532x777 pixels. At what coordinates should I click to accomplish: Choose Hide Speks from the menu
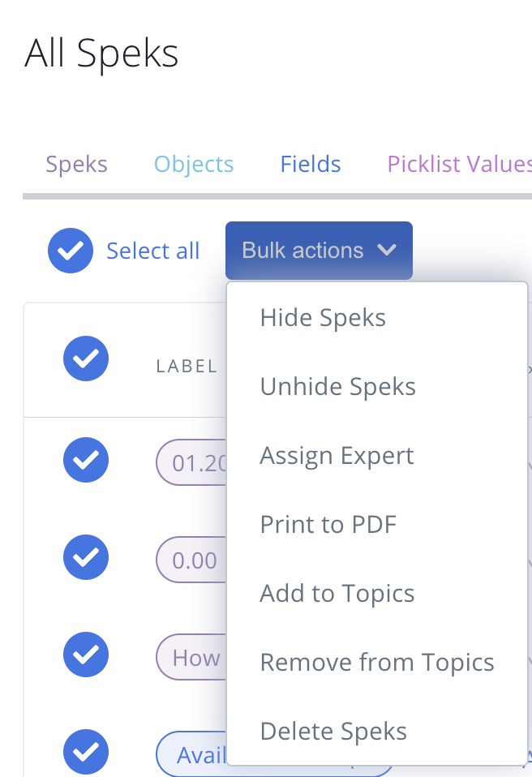coord(323,318)
